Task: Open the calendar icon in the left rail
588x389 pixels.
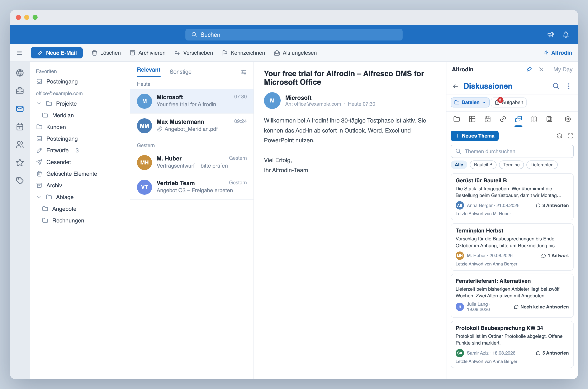Action: pos(20,127)
